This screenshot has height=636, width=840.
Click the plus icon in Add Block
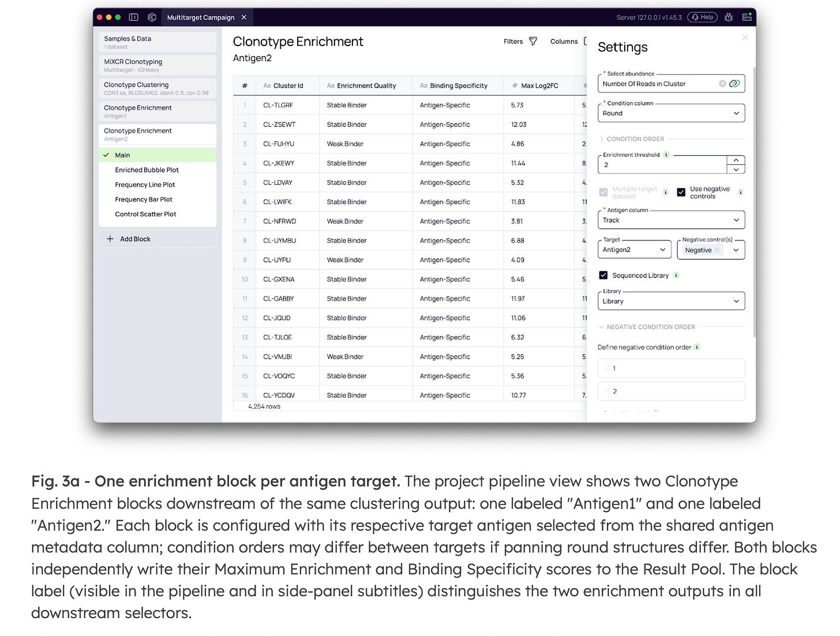[x=110, y=239]
